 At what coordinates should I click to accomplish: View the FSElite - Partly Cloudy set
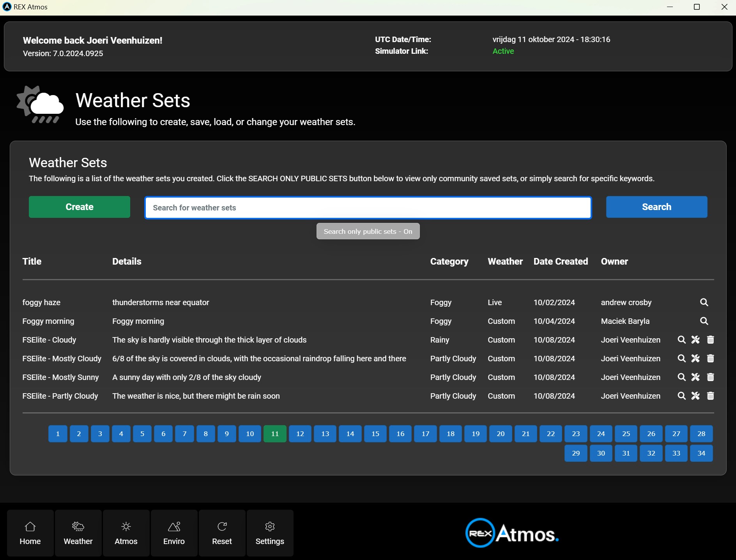[x=681, y=396]
